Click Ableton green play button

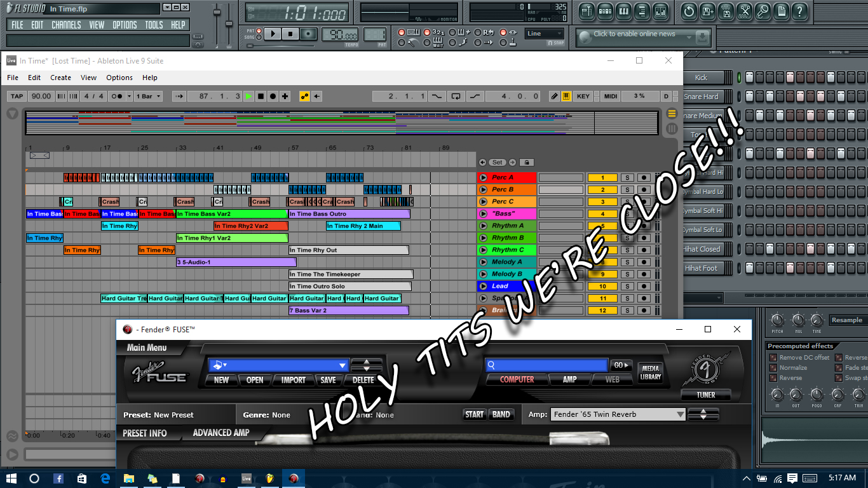click(x=248, y=96)
